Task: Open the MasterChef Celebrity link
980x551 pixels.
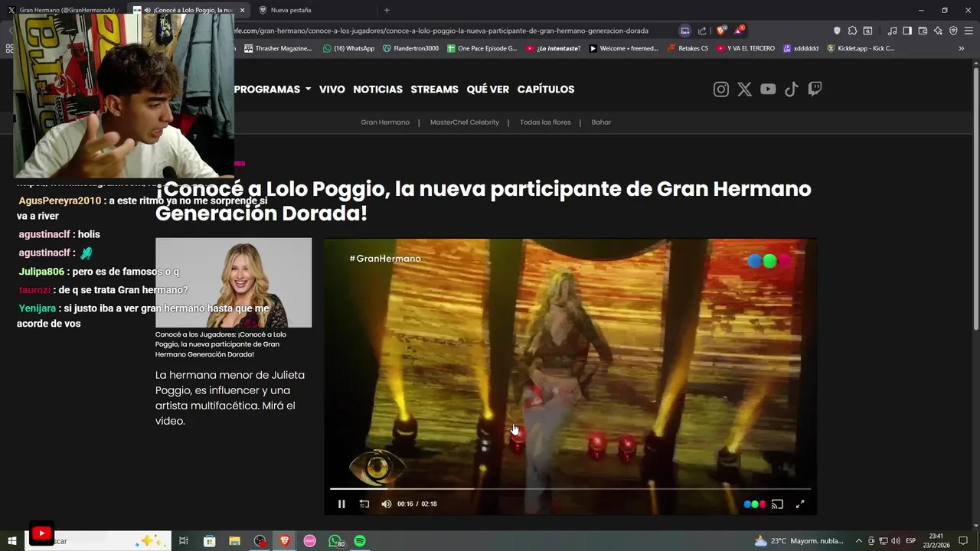Action: tap(465, 122)
